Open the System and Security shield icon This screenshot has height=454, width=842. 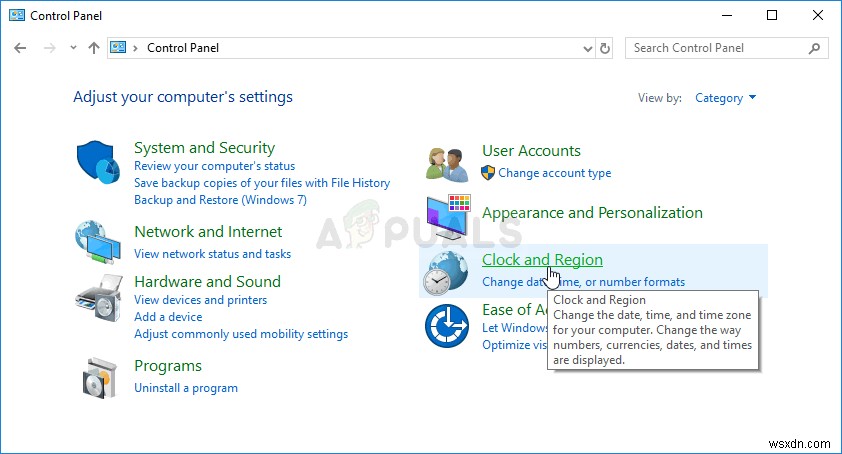(x=98, y=162)
